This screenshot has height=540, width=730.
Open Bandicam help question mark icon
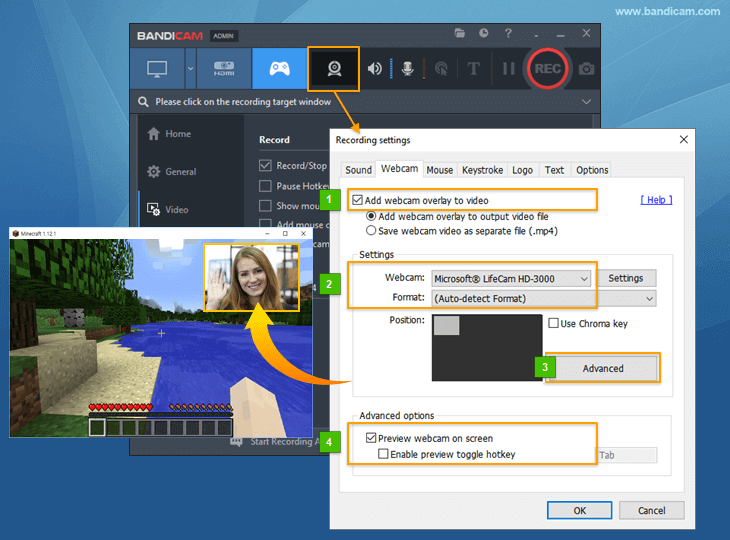coord(508,33)
